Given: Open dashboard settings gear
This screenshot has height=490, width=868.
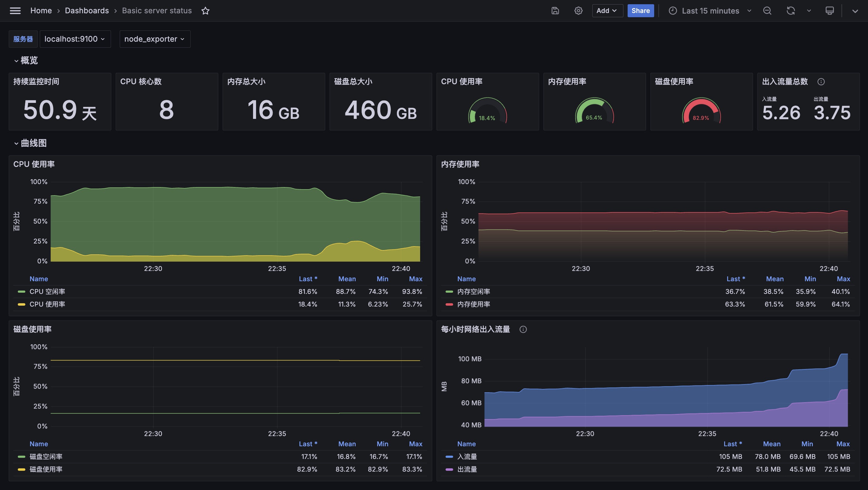Looking at the screenshot, I should (x=578, y=11).
